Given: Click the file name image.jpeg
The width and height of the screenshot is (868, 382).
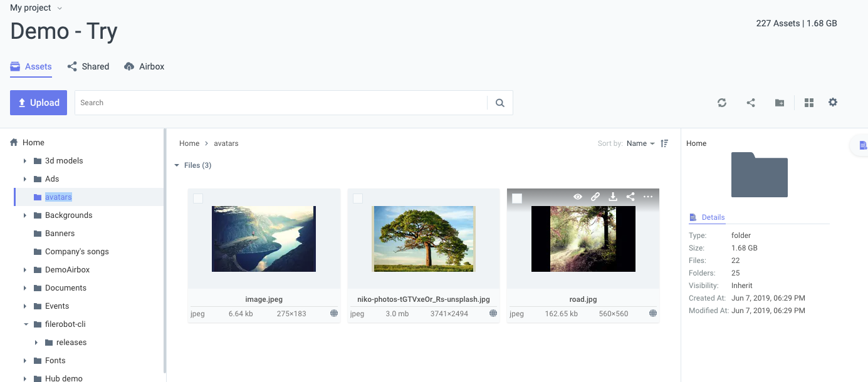Looking at the screenshot, I should pyautogui.click(x=264, y=299).
